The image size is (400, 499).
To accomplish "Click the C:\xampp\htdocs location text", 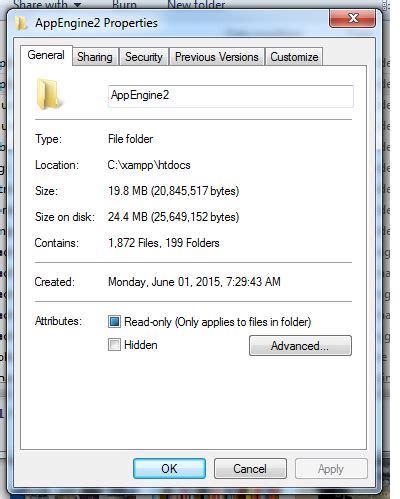I will point(149,165).
